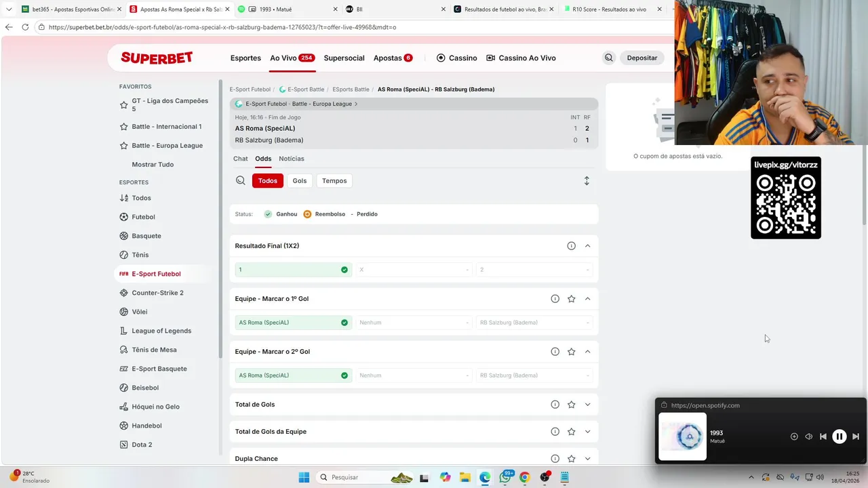
Task: Click the Superbet logo
Action: click(x=157, y=58)
